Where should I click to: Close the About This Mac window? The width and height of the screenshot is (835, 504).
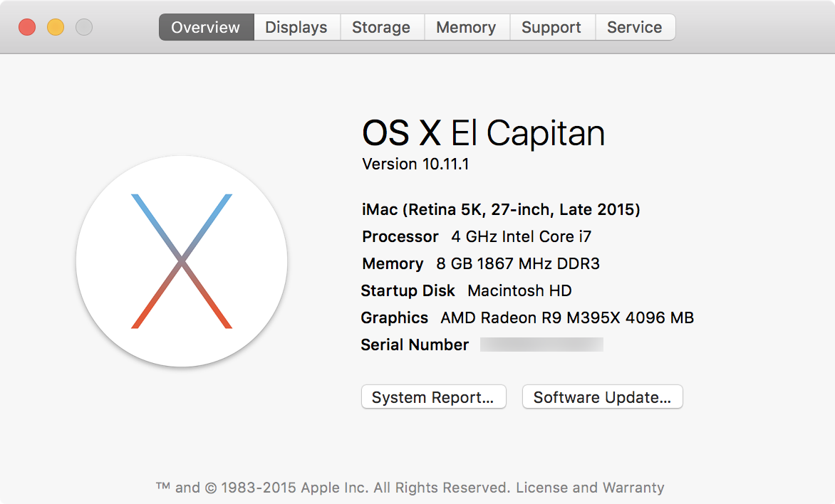(27, 27)
